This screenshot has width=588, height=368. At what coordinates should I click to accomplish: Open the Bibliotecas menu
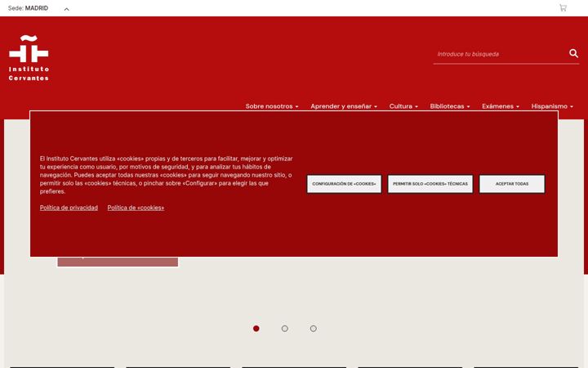(x=450, y=106)
